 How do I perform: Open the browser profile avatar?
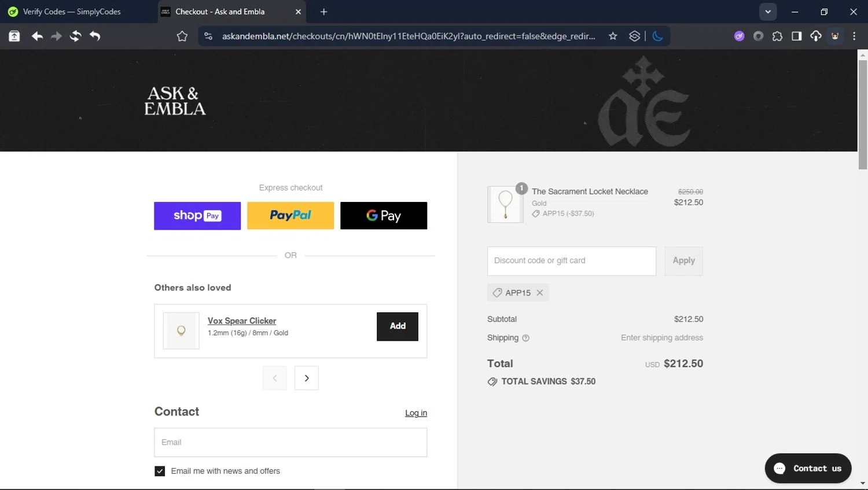tap(835, 36)
